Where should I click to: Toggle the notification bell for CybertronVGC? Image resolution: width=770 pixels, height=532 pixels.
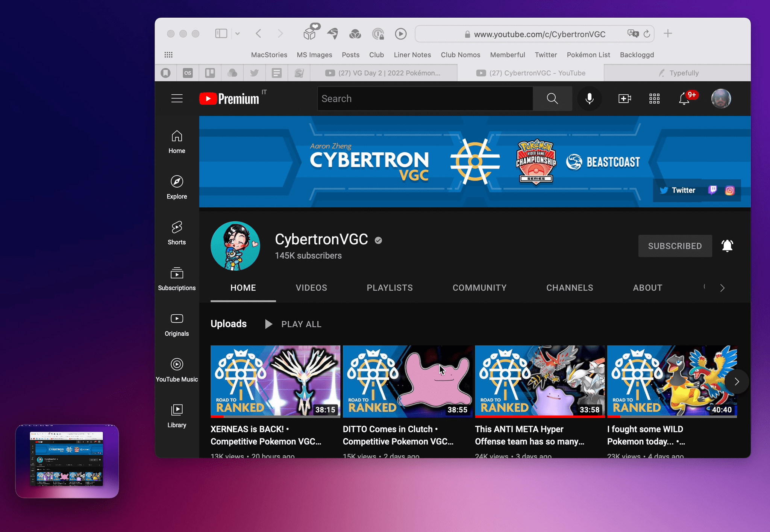[x=728, y=245]
